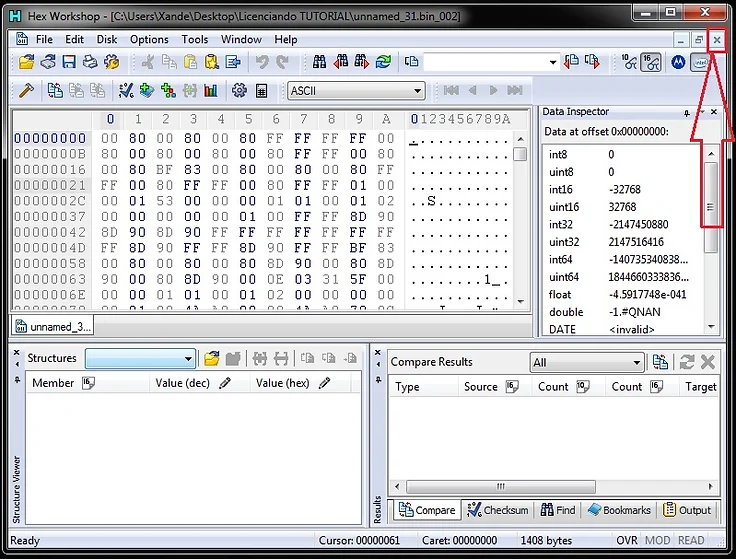Switch to the Find results tab

coord(558,510)
